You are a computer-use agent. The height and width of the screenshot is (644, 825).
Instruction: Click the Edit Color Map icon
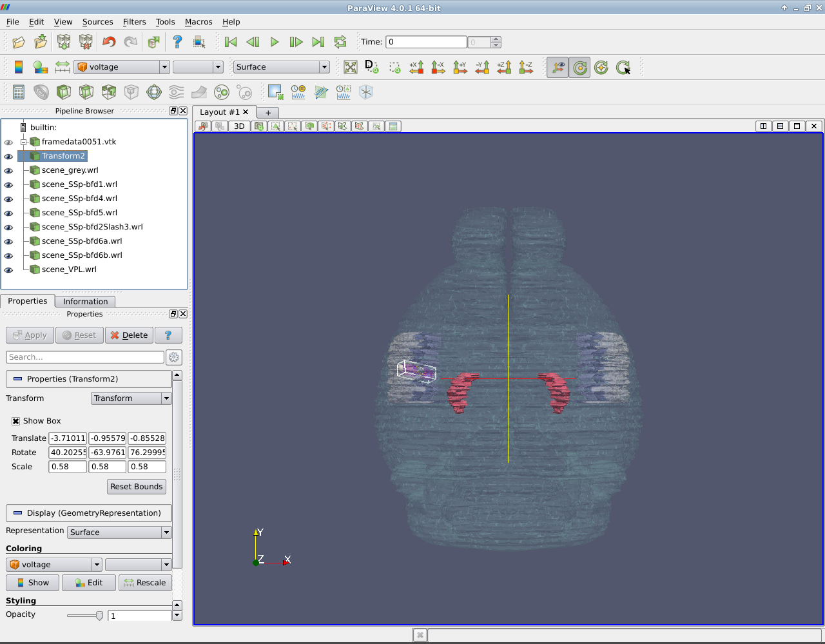tap(41, 67)
